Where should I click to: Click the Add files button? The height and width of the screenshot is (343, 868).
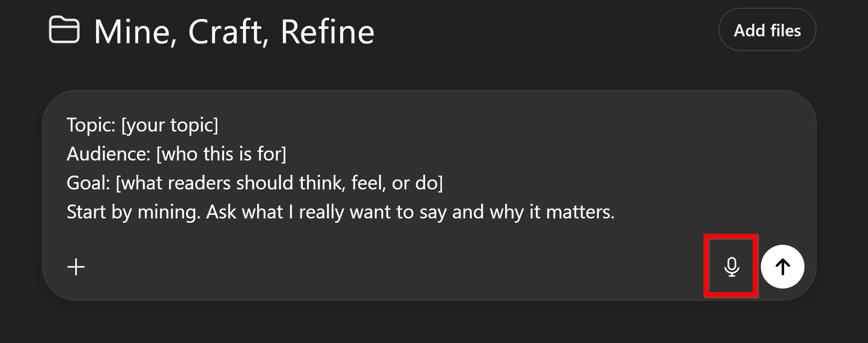pyautogui.click(x=767, y=30)
